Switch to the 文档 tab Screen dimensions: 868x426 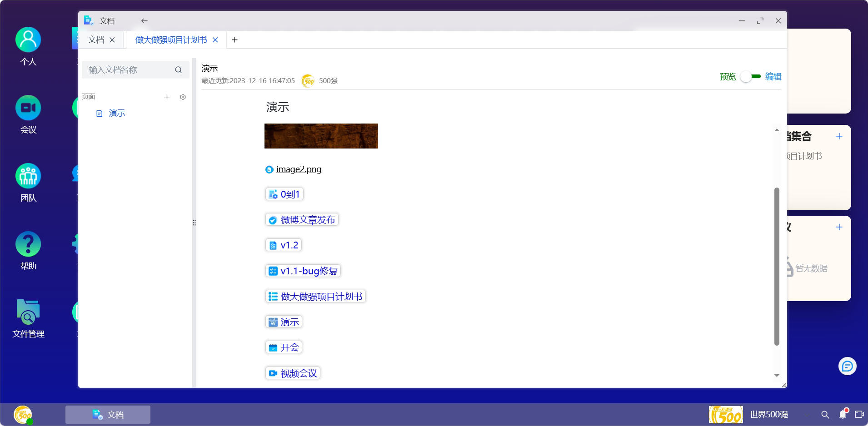[x=96, y=40]
